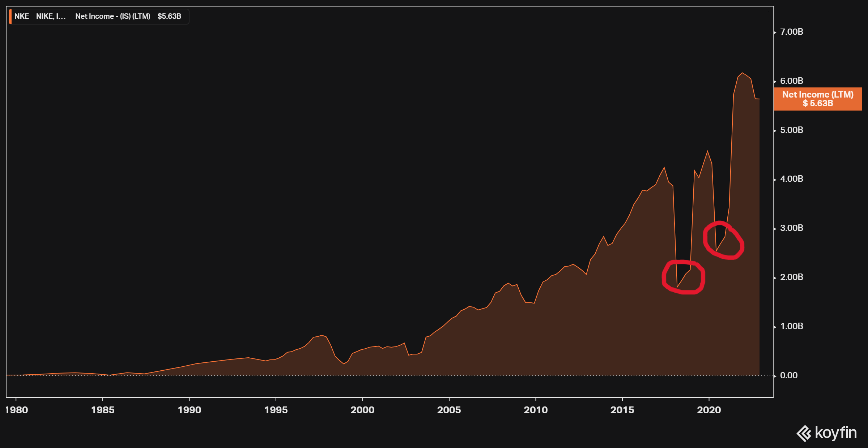Click the 2005 x-axis label

(x=449, y=410)
